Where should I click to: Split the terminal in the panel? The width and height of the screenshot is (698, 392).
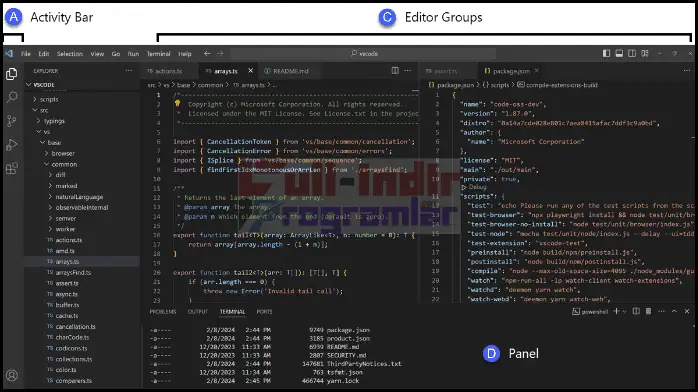point(636,311)
